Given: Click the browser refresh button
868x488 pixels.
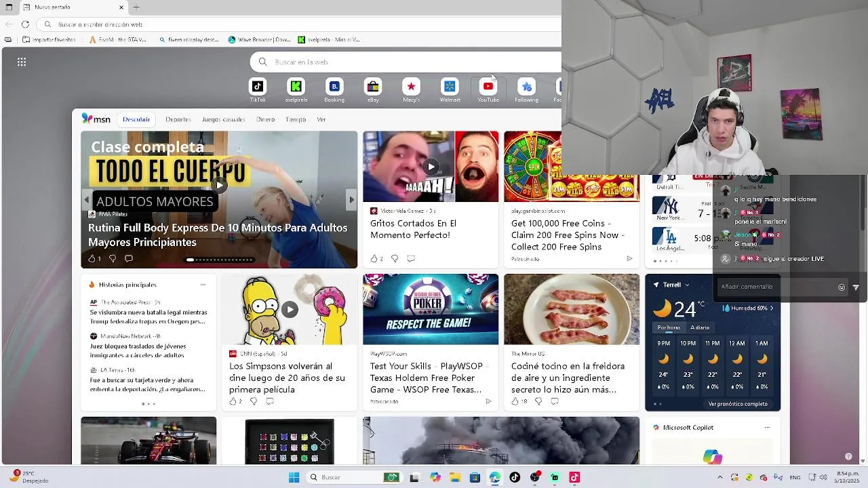Looking at the screenshot, I should [25, 24].
